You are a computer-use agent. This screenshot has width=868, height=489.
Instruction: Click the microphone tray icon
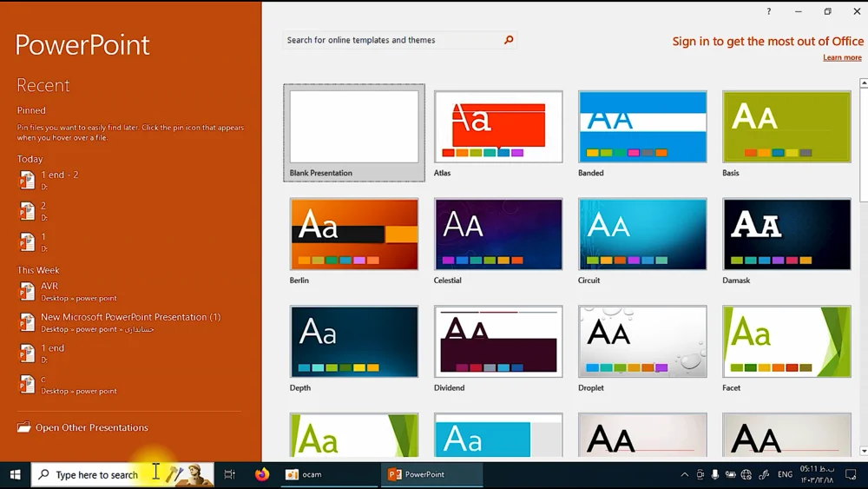(714, 474)
